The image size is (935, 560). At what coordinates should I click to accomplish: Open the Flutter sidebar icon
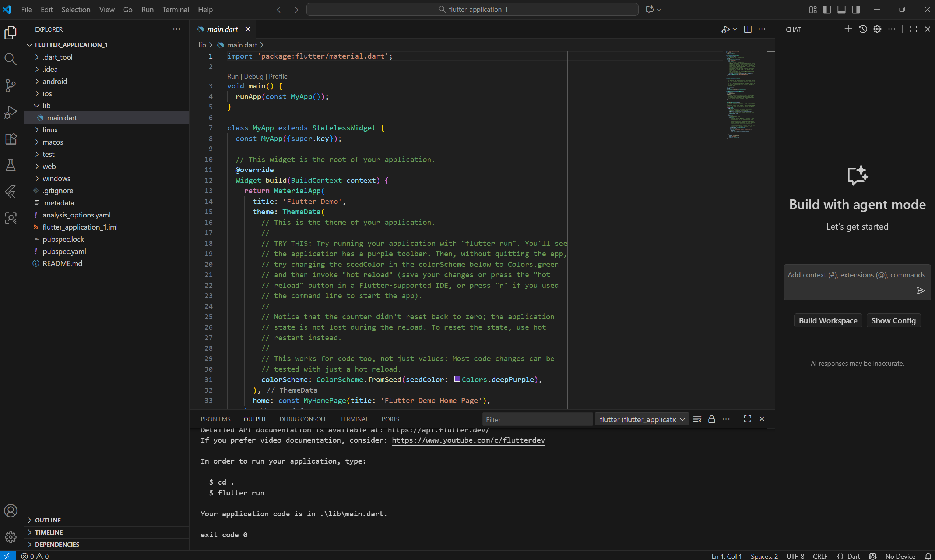coord(11,192)
